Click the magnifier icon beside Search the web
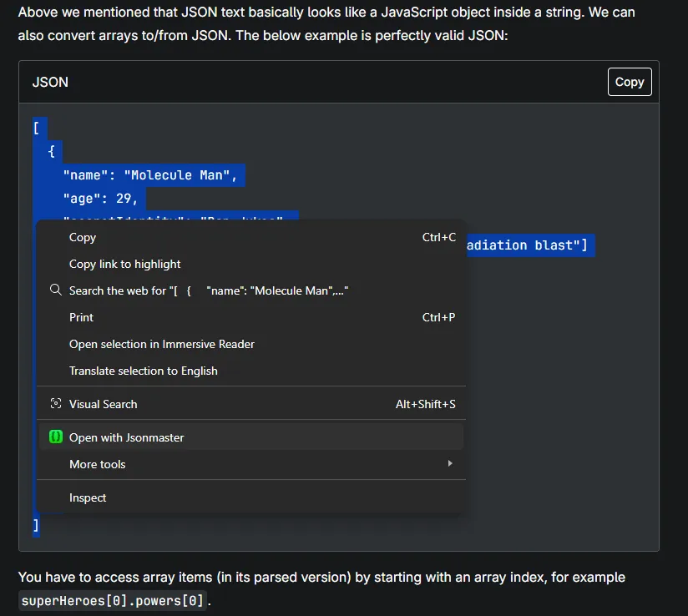 point(56,290)
